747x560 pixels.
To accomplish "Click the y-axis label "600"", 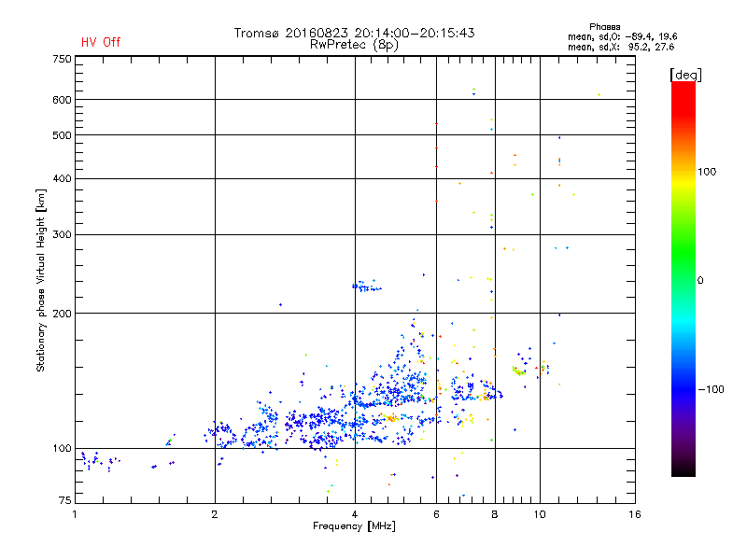I will [x=62, y=100].
